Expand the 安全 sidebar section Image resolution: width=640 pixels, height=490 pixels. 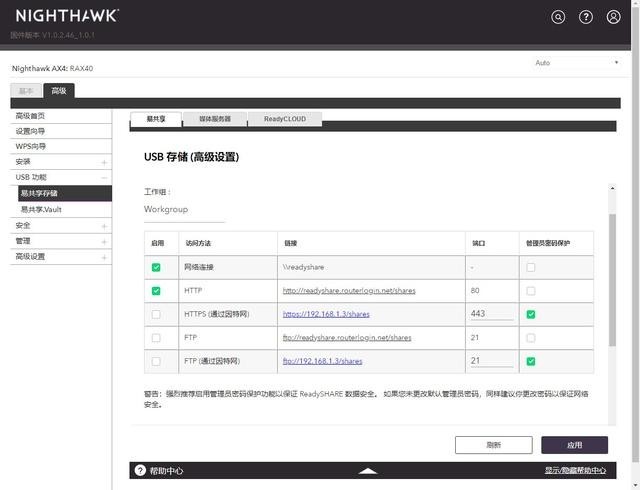104,226
